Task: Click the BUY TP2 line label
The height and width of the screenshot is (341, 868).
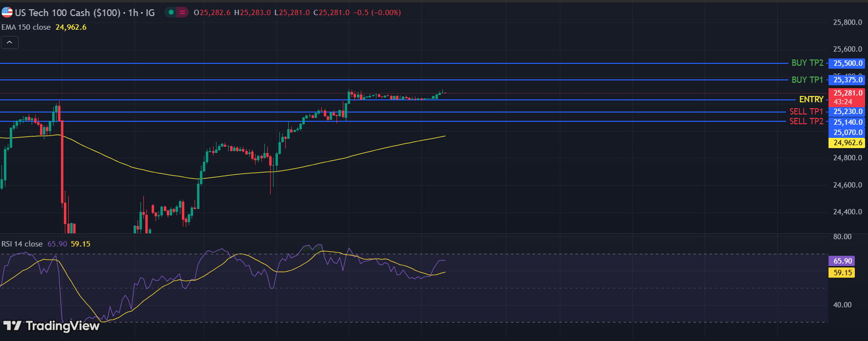Action: point(807,63)
